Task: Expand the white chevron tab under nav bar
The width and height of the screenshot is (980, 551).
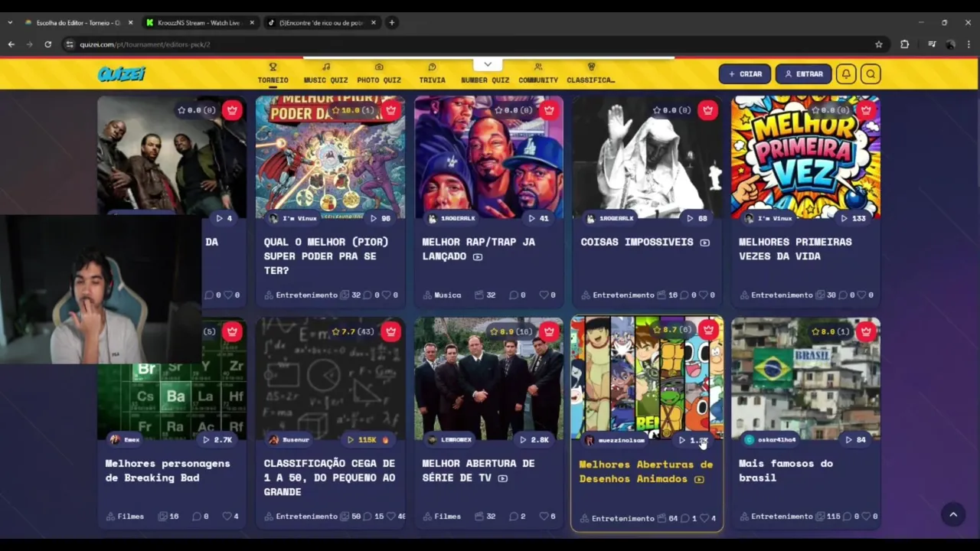Action: 488,64
